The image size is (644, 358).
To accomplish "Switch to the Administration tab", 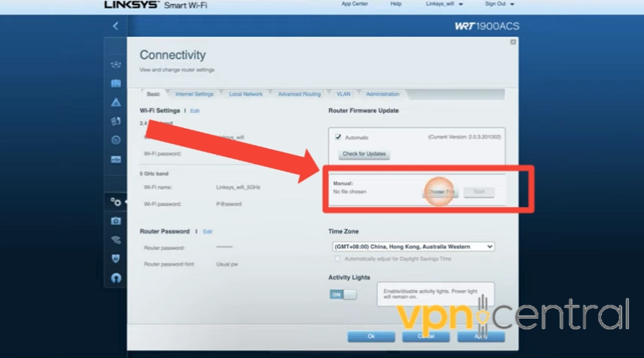I will coord(383,94).
